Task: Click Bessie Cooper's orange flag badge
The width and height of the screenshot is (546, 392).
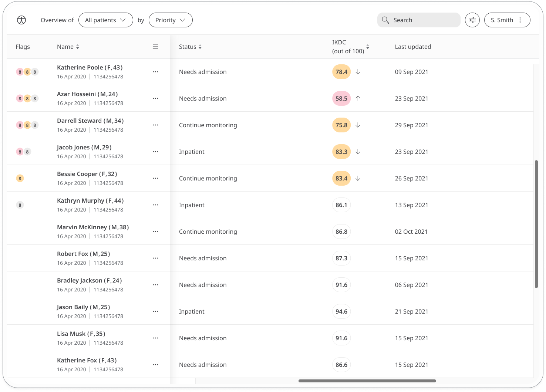Action: (20, 178)
